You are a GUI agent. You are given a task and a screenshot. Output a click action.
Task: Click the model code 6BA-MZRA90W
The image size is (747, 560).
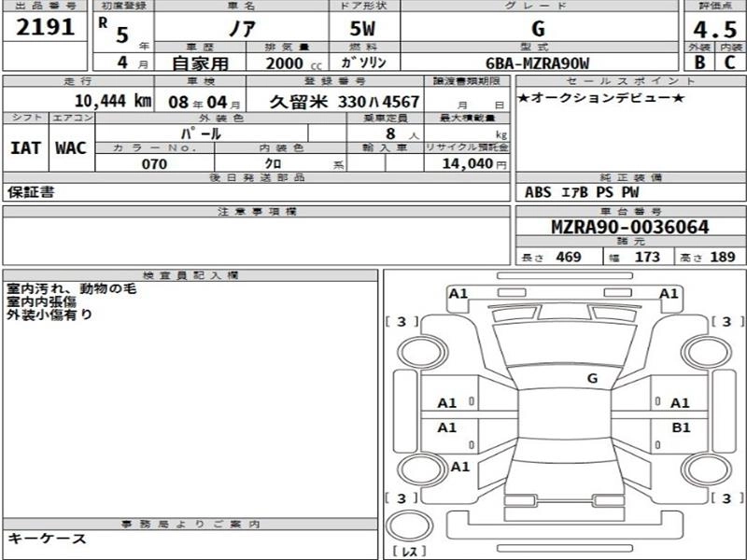tap(538, 63)
